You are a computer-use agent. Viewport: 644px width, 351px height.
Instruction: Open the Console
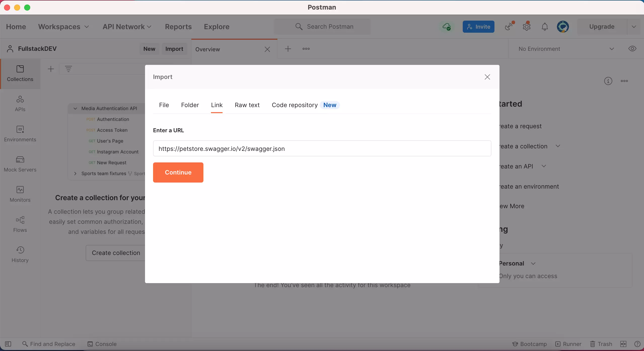click(x=102, y=344)
